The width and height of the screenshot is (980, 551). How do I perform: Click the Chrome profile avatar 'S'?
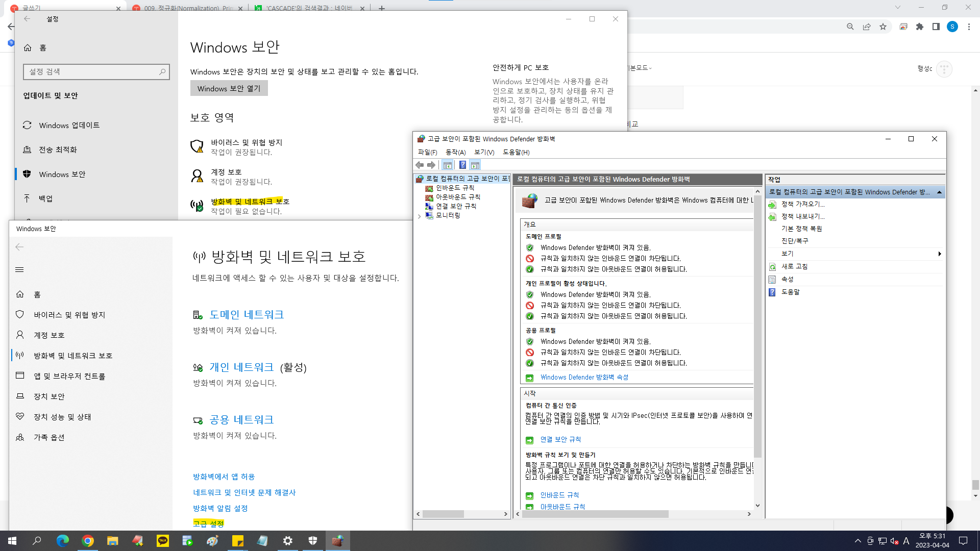coord(952,27)
